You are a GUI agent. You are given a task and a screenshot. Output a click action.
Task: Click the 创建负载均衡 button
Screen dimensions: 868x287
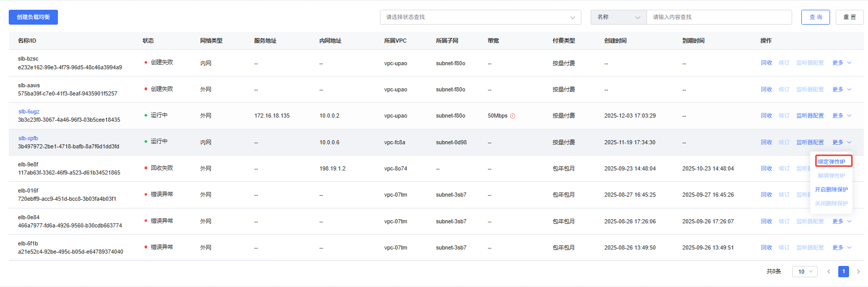[x=33, y=17]
